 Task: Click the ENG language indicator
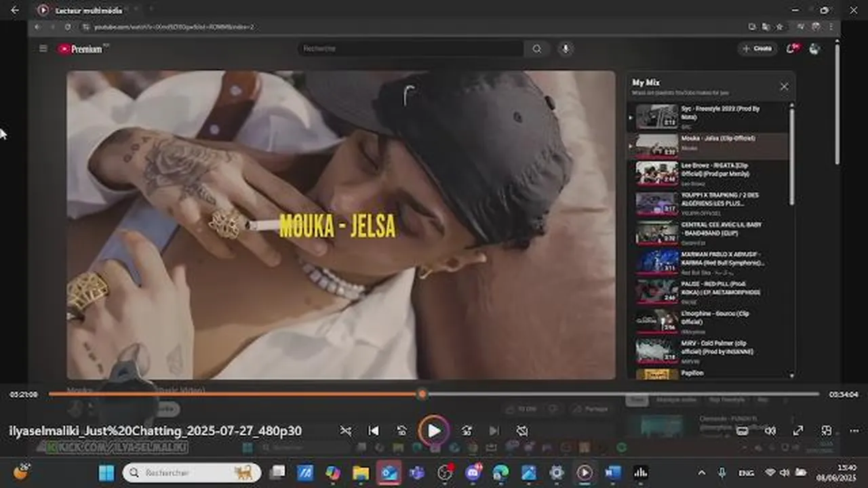click(x=746, y=472)
